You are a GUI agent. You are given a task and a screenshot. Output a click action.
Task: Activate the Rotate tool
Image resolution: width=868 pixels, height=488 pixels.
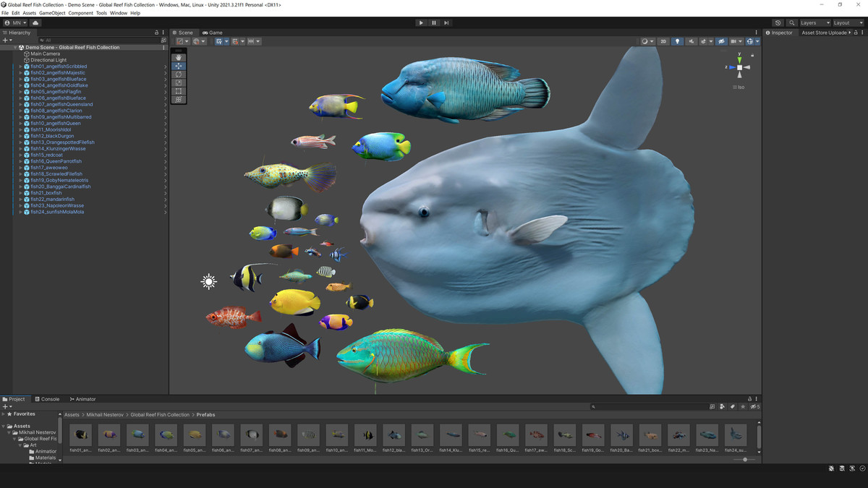178,74
